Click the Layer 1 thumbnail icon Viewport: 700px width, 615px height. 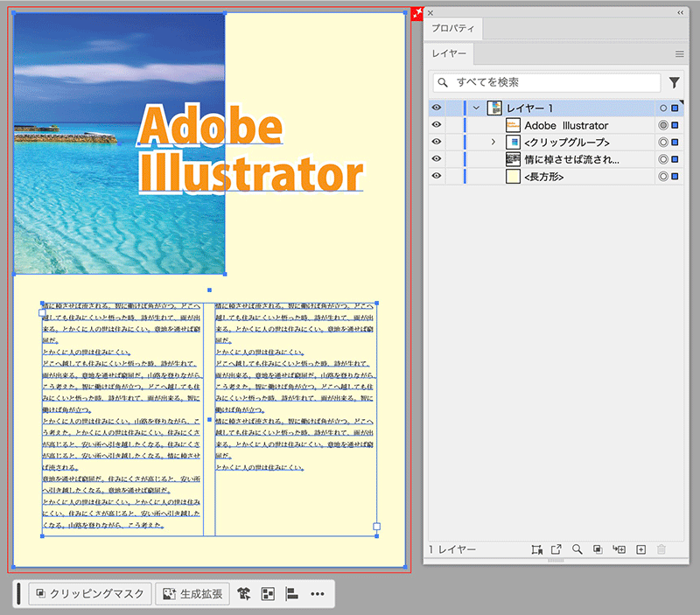pyautogui.click(x=494, y=108)
